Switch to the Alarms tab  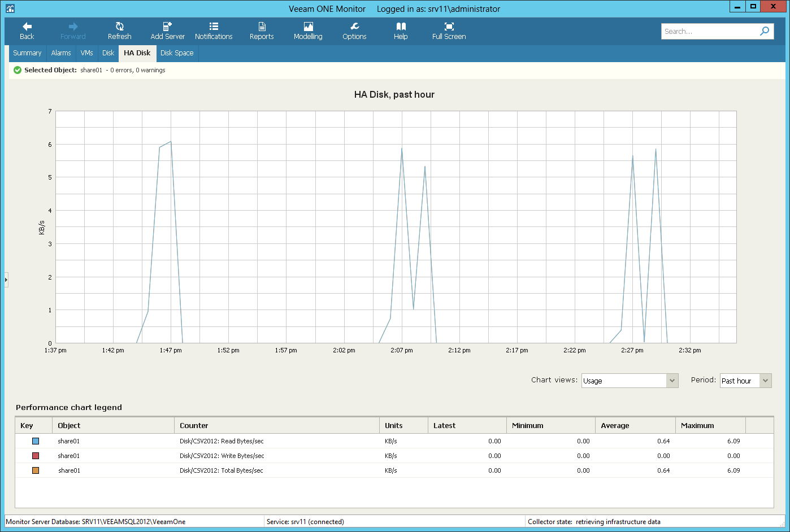61,53
